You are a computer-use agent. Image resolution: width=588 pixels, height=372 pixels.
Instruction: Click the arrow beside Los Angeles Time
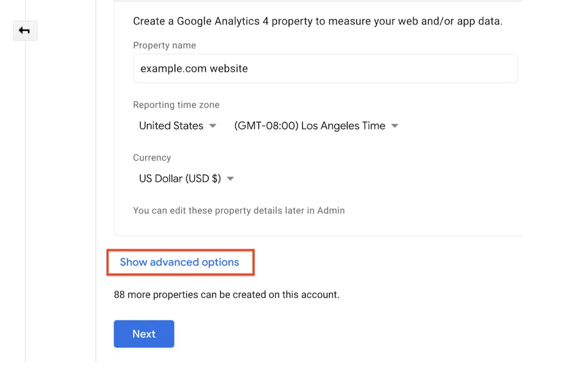[395, 126]
